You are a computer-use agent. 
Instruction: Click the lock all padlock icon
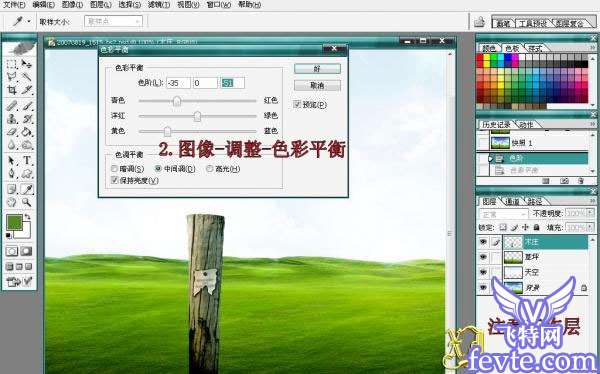tap(536, 227)
